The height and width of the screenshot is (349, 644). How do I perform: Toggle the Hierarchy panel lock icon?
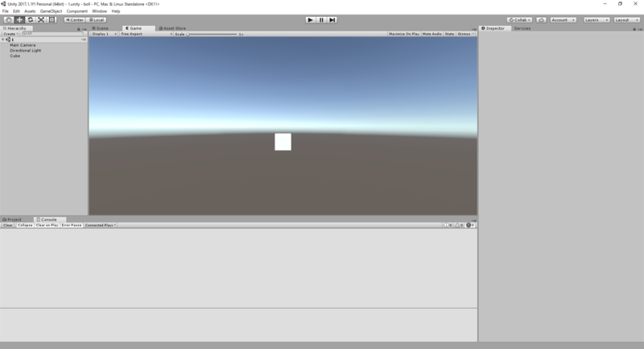78,29
